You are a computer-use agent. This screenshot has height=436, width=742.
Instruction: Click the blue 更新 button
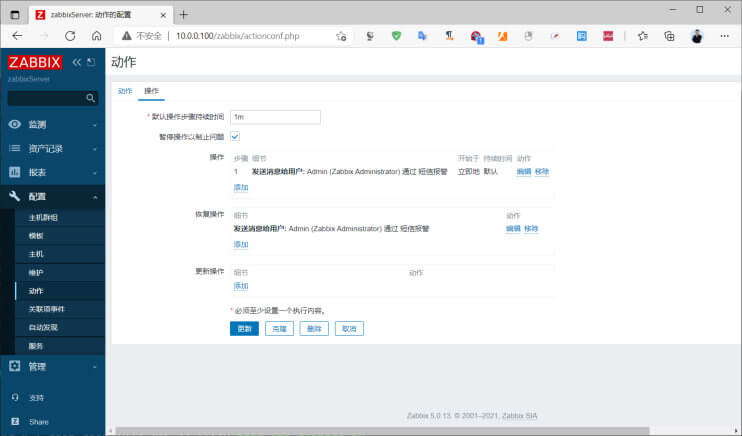click(244, 329)
